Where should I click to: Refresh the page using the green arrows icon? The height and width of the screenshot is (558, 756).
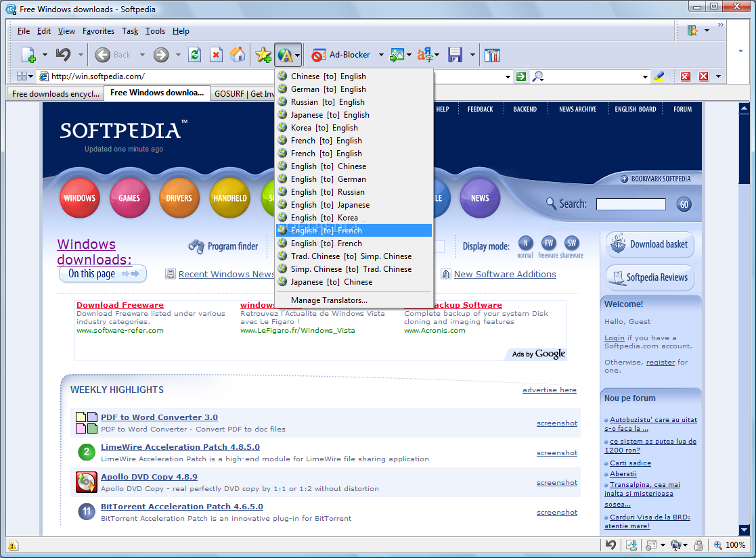[x=195, y=55]
